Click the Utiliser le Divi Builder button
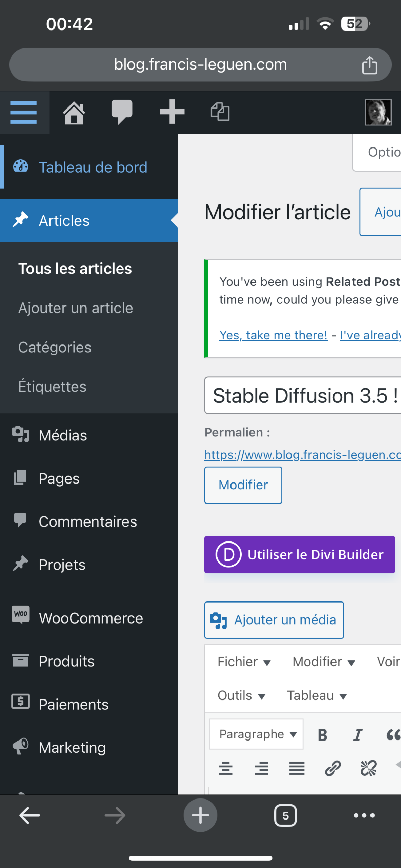This screenshot has height=868, width=401. point(300,554)
